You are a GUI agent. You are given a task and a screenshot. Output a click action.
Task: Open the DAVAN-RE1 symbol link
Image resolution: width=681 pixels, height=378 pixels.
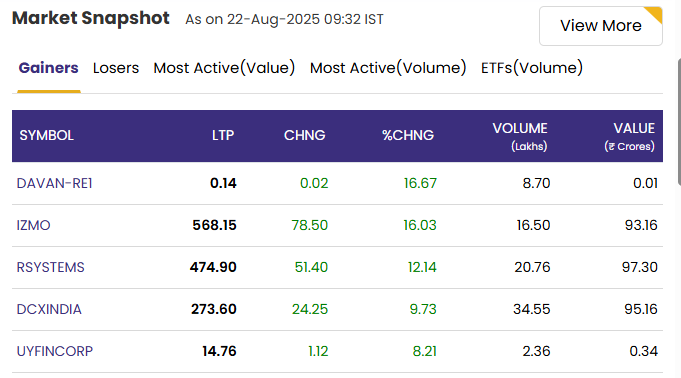[54, 183]
